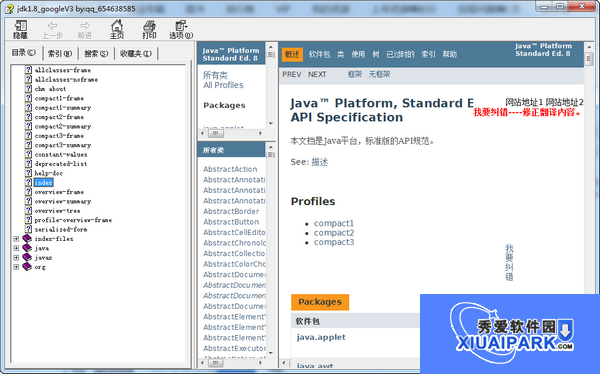This screenshot has width=600, height=374.
Task: Click the Forward (前进) toolbar arrow
Action: [85, 29]
